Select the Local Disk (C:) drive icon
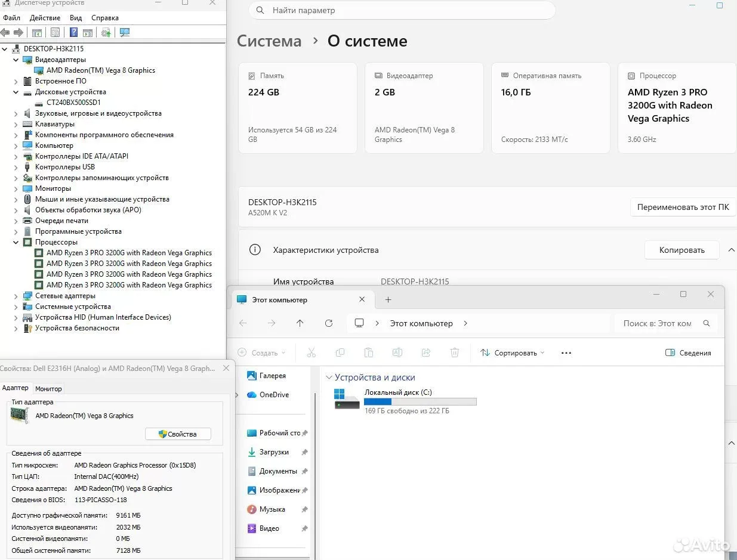 (347, 400)
